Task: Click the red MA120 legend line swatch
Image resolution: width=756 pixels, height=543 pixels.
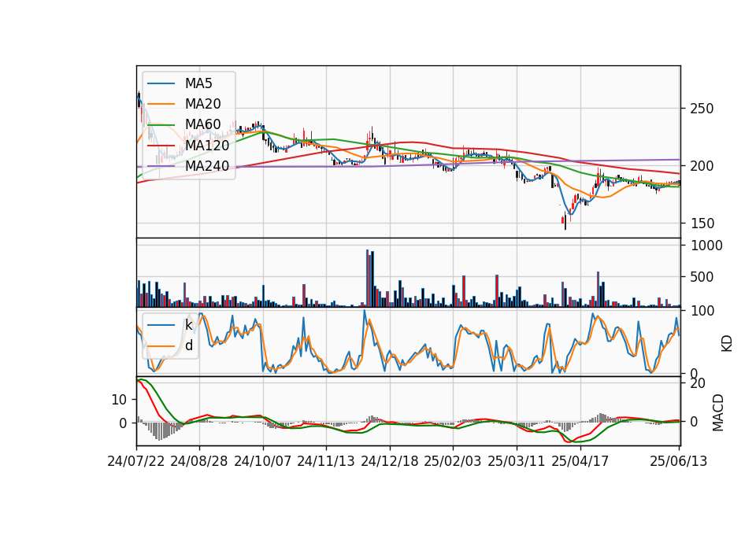Action: [161, 145]
